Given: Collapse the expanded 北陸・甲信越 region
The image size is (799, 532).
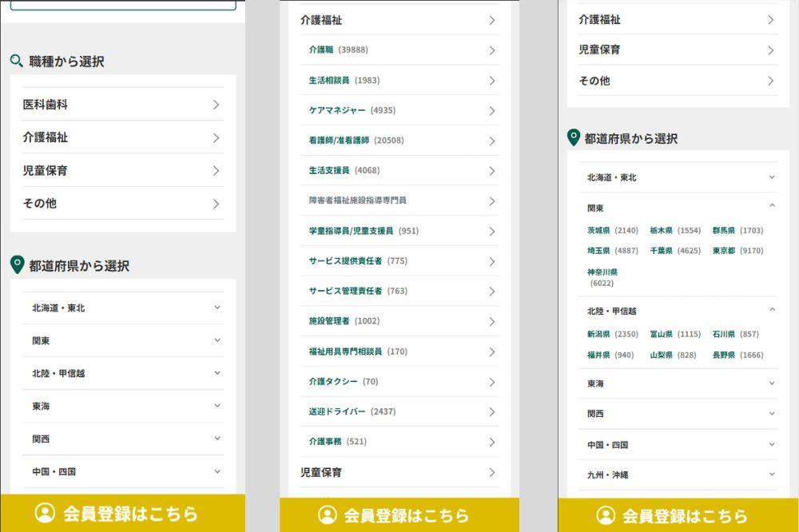Looking at the screenshot, I should tap(772, 310).
